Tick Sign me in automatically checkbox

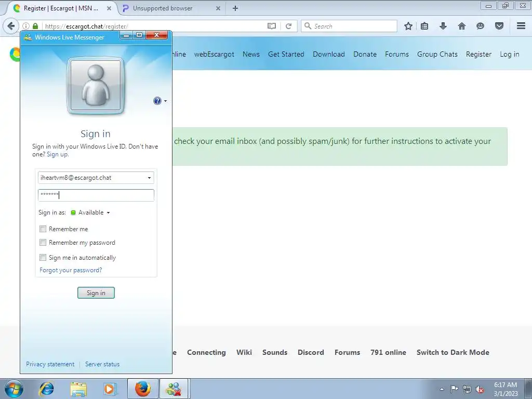[x=43, y=258]
